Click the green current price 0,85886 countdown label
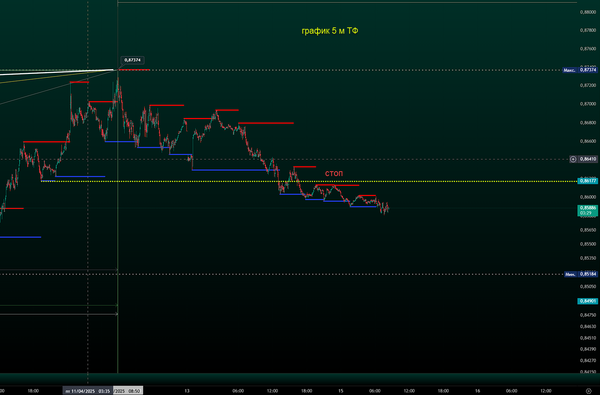Viewport: 600px width, 395px height. pyautogui.click(x=587, y=210)
